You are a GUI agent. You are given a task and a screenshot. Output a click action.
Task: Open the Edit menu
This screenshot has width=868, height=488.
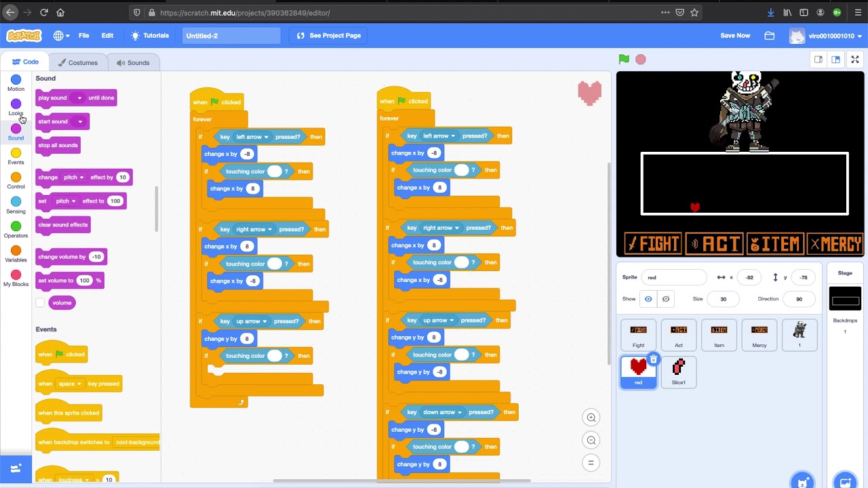pos(107,36)
